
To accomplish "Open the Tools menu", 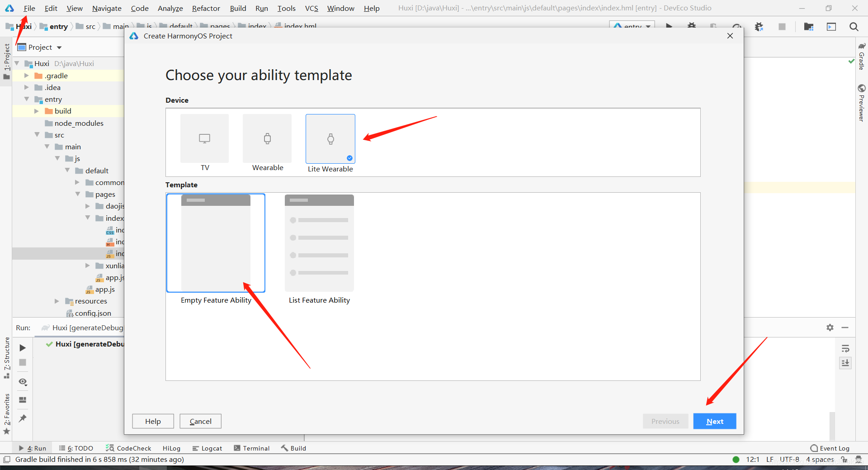I will [287, 8].
